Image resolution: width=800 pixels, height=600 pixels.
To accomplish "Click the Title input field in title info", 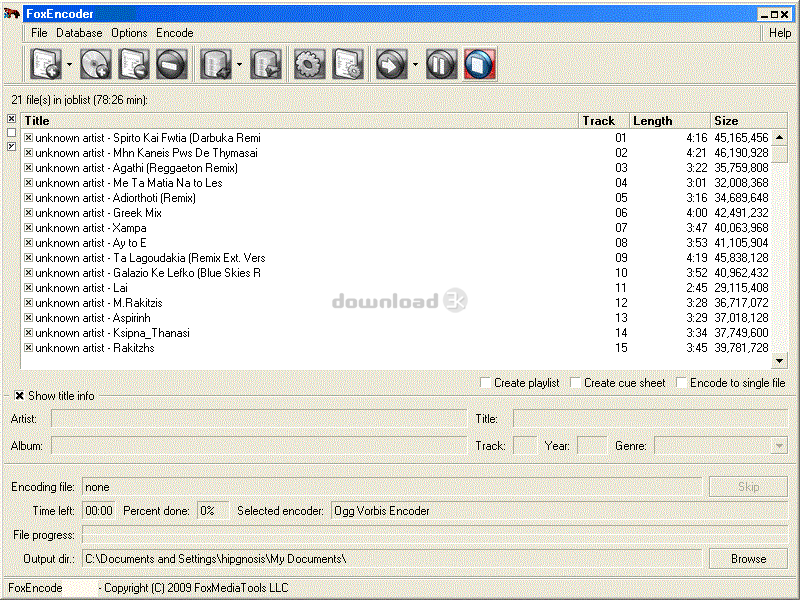I will [x=651, y=419].
